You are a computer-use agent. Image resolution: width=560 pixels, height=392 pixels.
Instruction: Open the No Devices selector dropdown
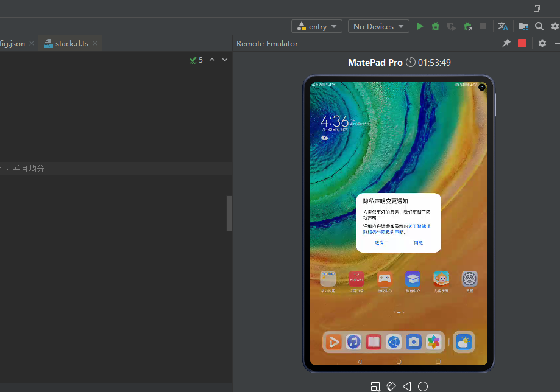click(378, 26)
